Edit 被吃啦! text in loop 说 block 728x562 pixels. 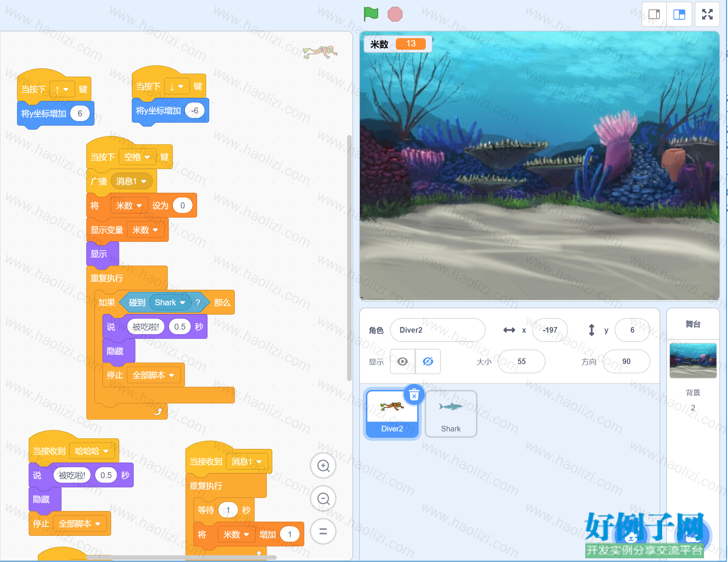coord(146,327)
